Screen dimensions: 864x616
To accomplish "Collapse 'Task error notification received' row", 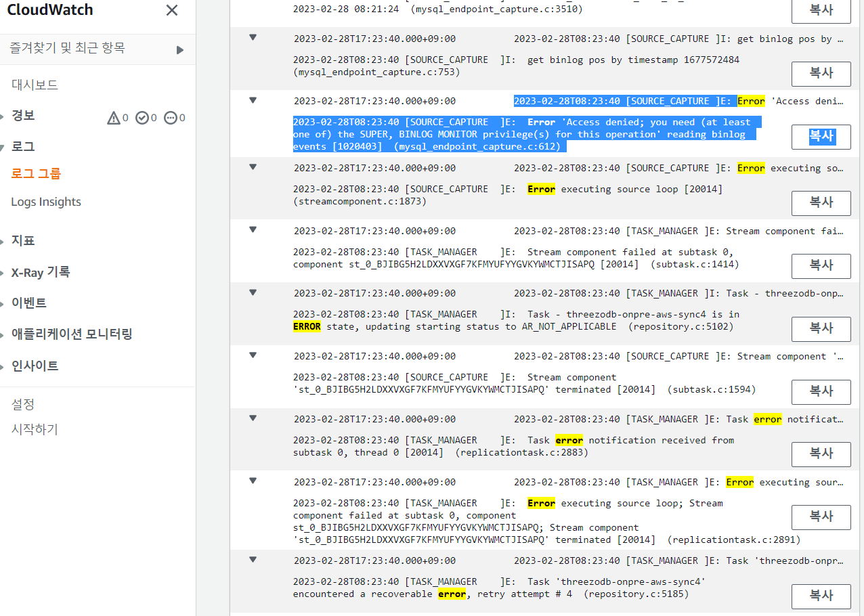I will pos(253,418).
